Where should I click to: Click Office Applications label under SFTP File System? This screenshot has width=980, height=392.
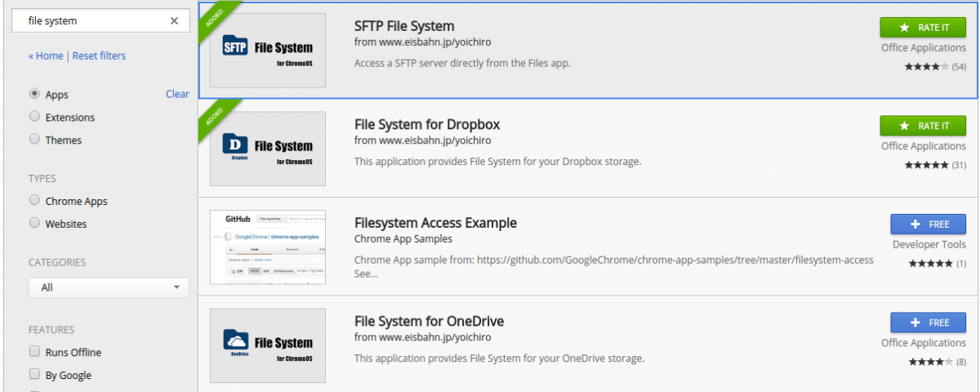tap(924, 47)
